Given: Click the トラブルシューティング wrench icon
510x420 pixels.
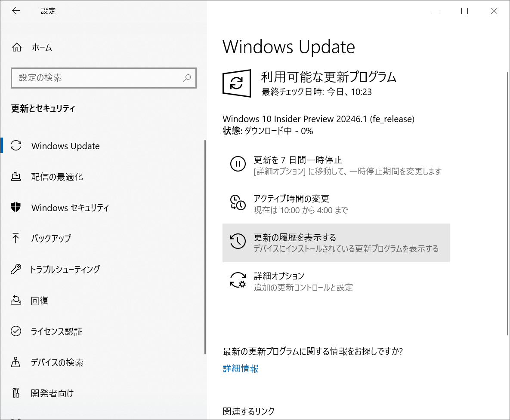Looking at the screenshot, I should (16, 269).
